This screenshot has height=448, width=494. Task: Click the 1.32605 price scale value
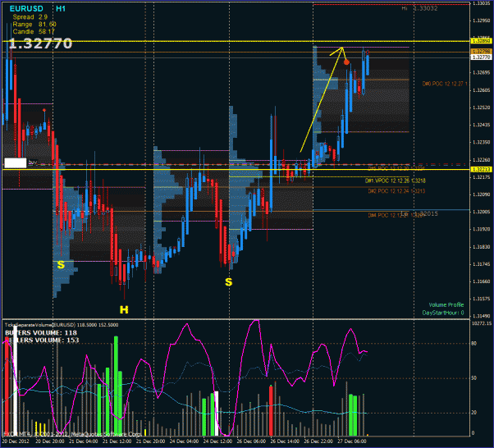tap(482, 90)
